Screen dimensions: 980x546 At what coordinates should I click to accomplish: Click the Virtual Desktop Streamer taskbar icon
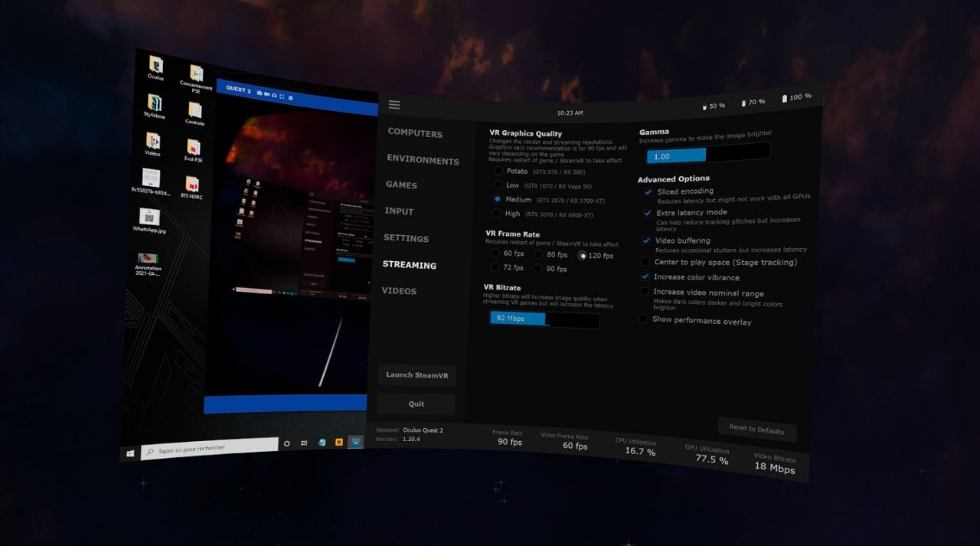click(x=355, y=441)
